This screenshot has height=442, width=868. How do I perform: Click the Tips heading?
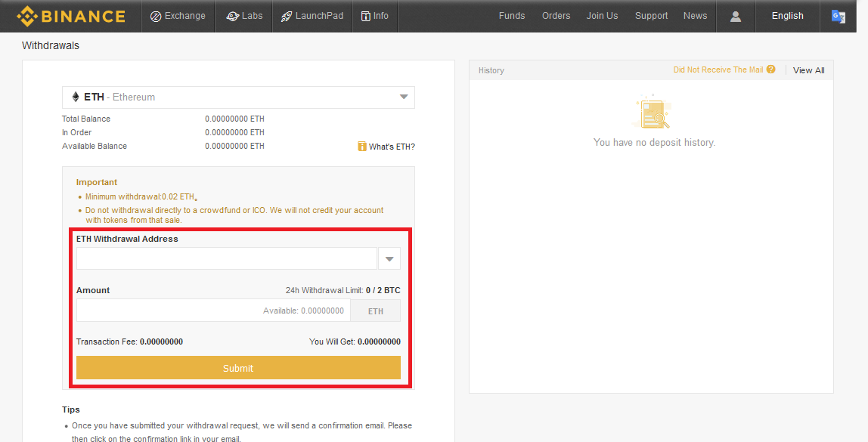coord(71,410)
